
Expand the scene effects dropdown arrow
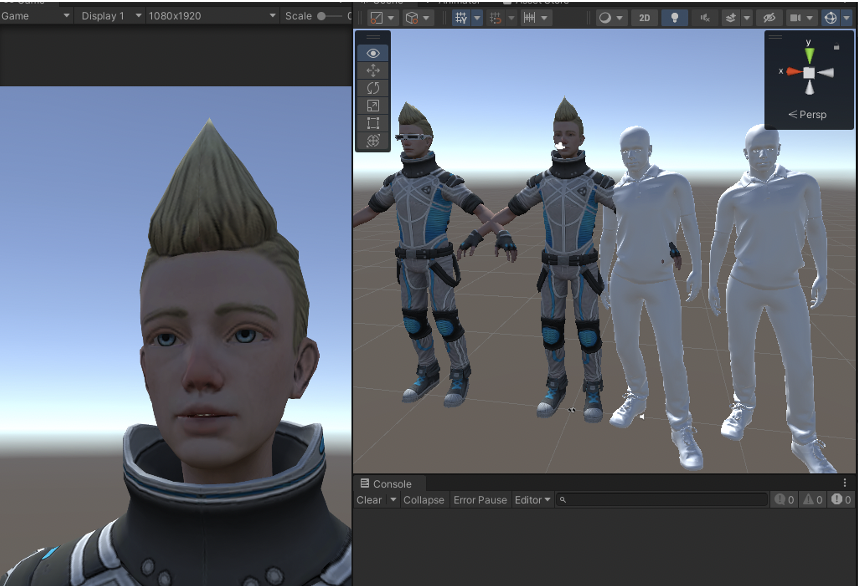pyautogui.click(x=746, y=18)
